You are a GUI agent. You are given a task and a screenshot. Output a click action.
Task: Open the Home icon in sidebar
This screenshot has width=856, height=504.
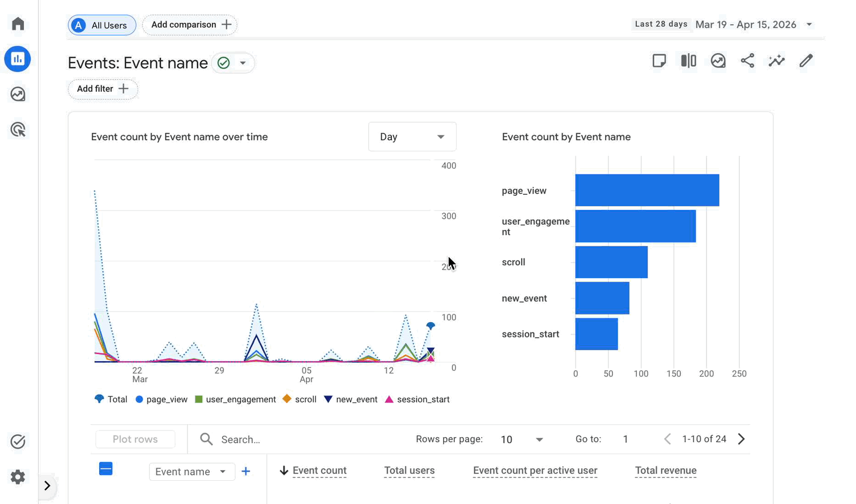tap(18, 24)
